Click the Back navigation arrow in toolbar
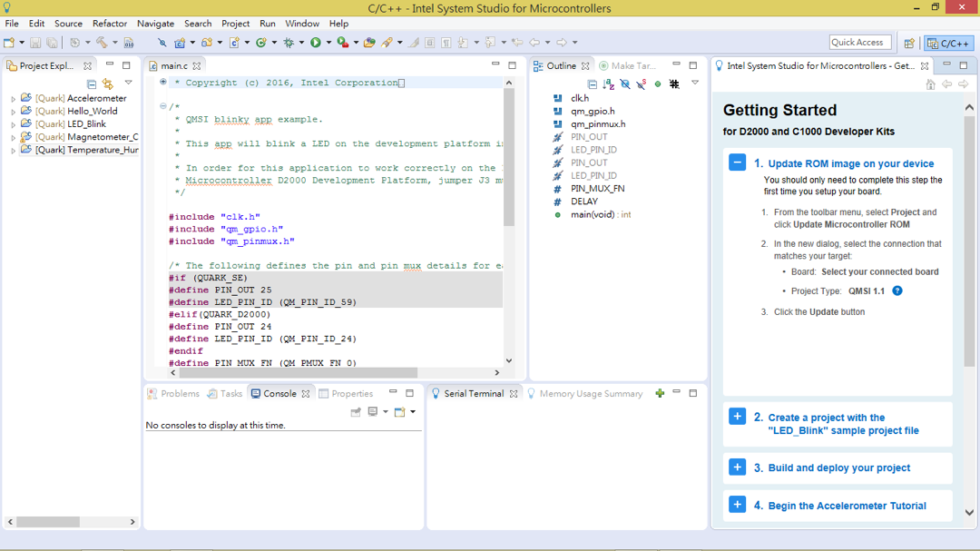 (x=534, y=43)
